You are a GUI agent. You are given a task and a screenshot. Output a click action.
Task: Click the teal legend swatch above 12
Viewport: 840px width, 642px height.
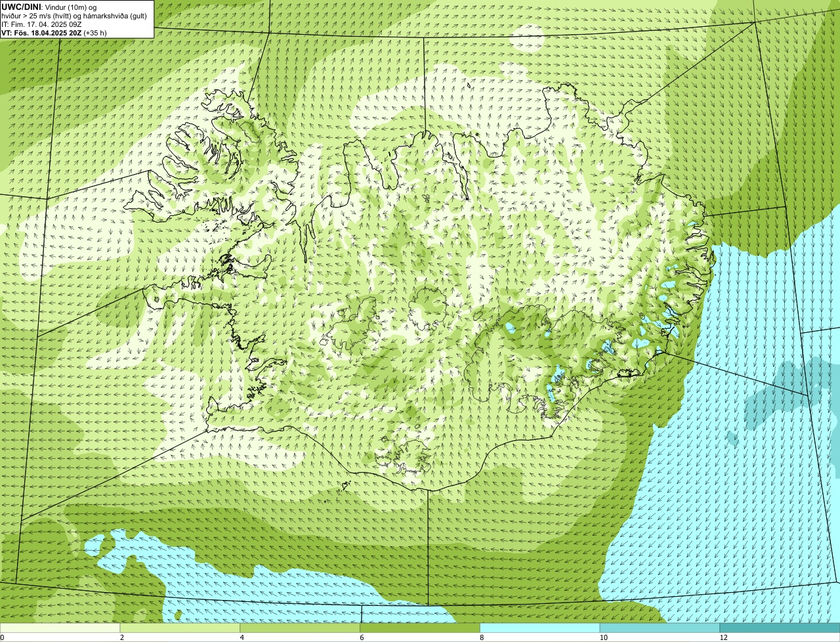[780, 628]
